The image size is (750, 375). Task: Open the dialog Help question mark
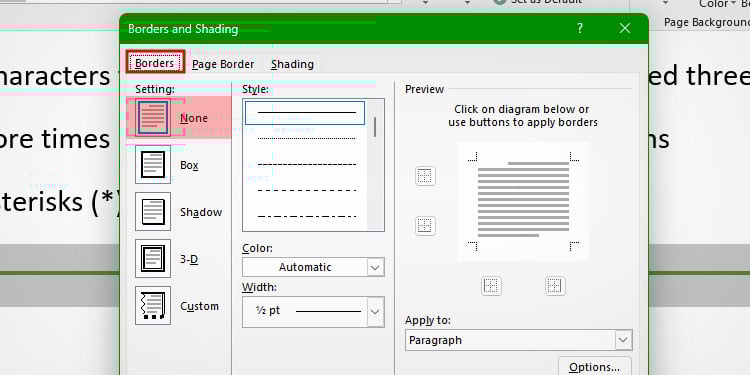pyautogui.click(x=580, y=28)
